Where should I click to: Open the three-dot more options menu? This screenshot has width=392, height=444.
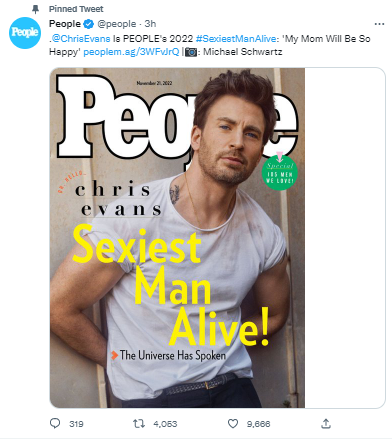click(x=379, y=24)
